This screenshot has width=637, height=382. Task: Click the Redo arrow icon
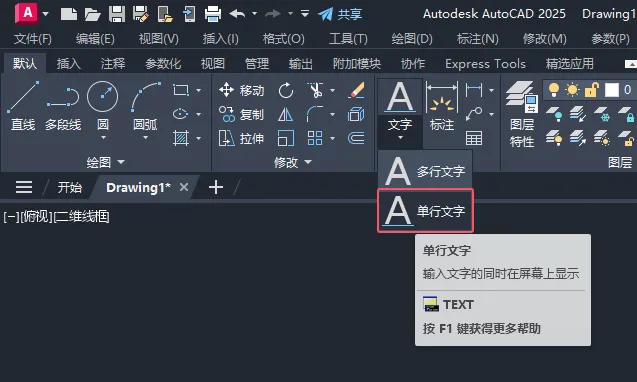(273, 14)
